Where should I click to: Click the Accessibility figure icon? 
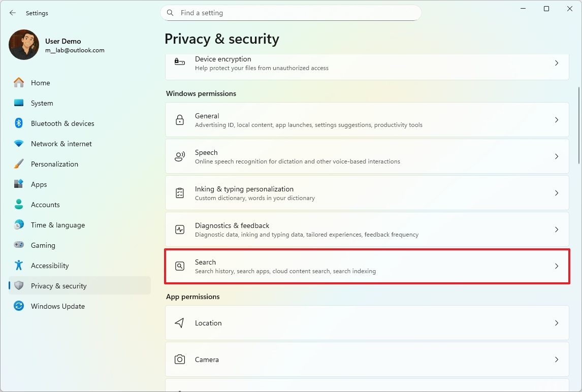[x=19, y=266]
